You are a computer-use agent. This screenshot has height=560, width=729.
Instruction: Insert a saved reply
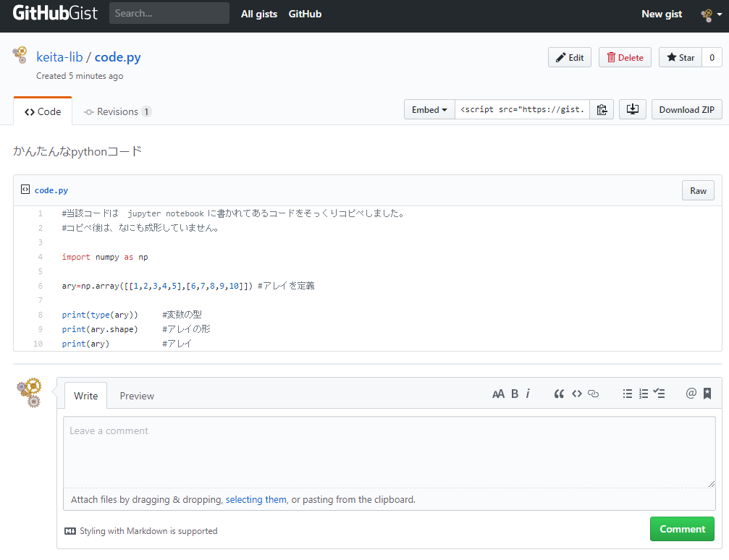[x=707, y=394]
